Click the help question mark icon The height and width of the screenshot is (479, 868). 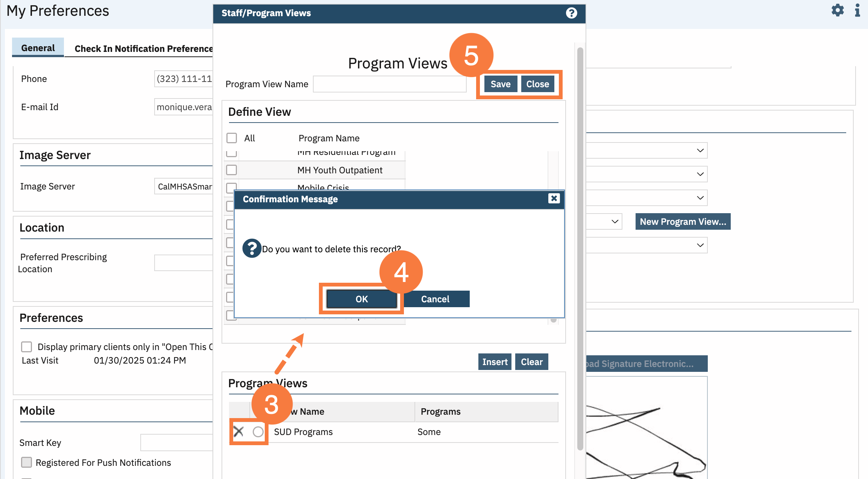(x=571, y=13)
